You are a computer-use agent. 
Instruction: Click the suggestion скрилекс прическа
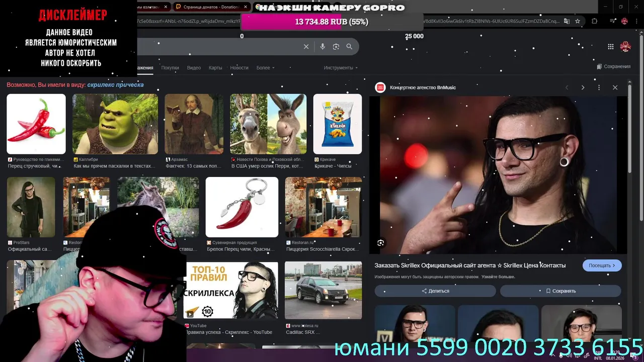[115, 84]
